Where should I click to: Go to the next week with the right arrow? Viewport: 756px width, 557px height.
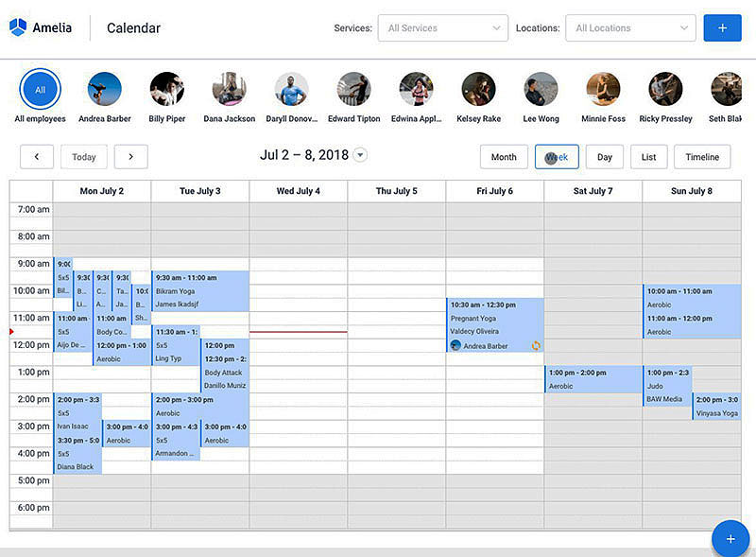pyautogui.click(x=130, y=156)
